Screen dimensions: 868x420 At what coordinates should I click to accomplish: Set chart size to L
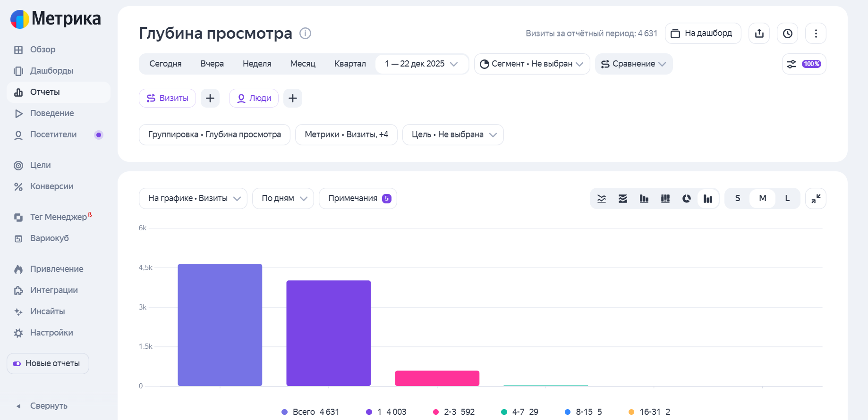coord(787,199)
